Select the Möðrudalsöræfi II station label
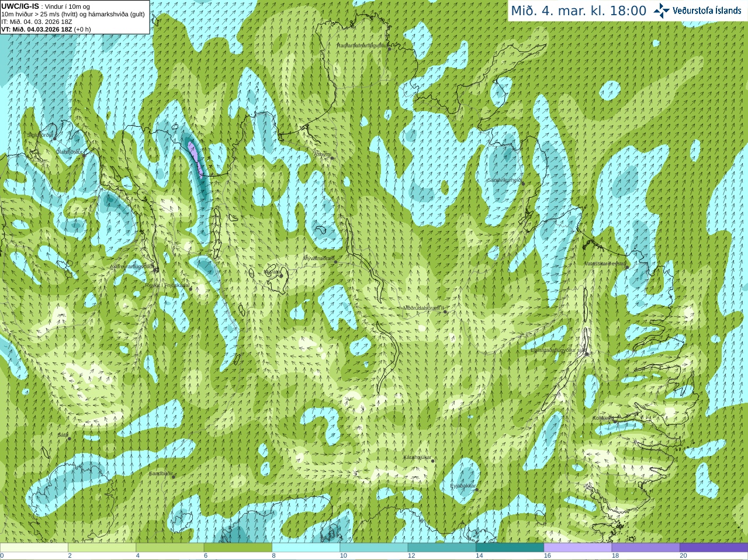 [x=424, y=308]
